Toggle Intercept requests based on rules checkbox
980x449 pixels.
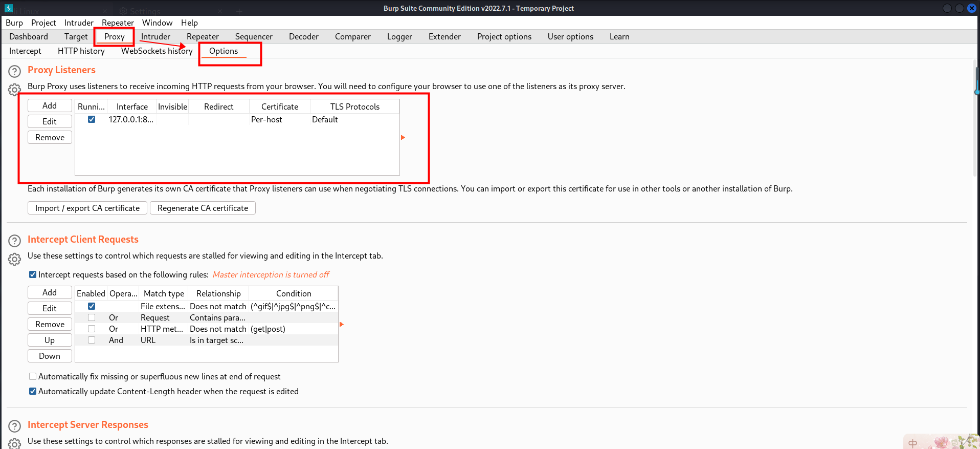pyautogui.click(x=33, y=274)
